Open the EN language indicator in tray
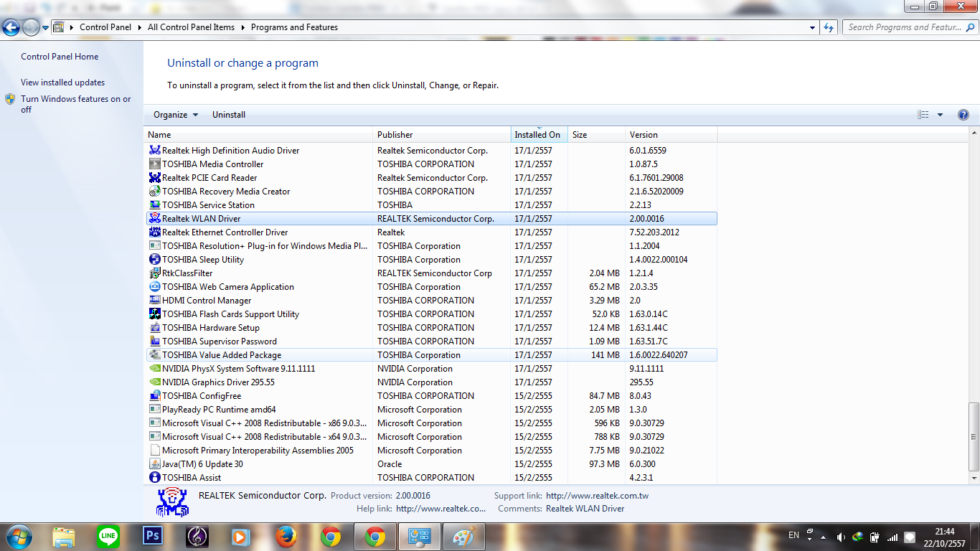Image resolution: width=980 pixels, height=551 pixels. [x=793, y=535]
